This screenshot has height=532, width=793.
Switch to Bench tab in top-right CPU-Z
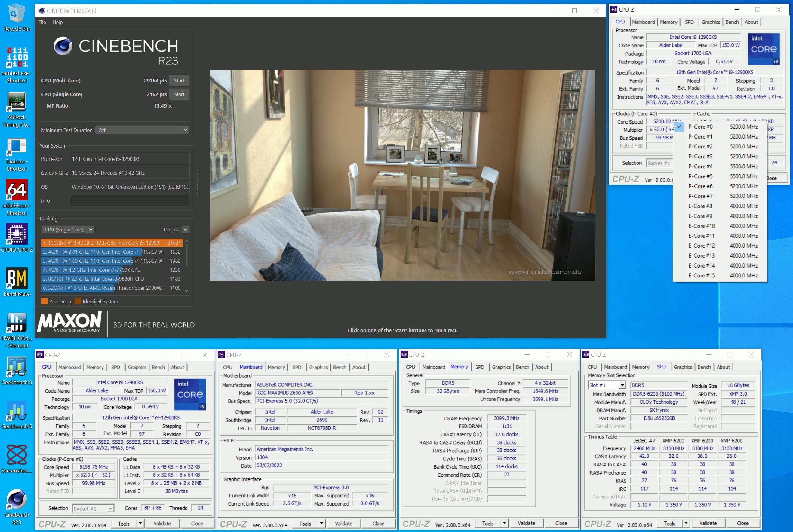[732, 22]
